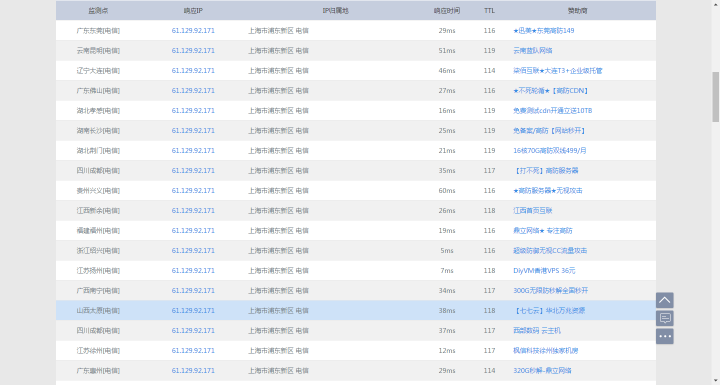Click the IP link in 江苏徐州 row

[193, 351]
